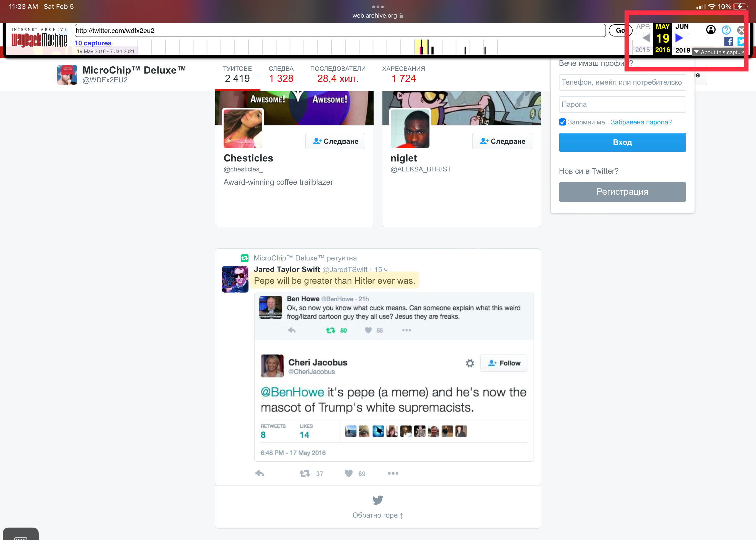This screenshot has height=540, width=756.
Task: Open Забравена парола? link
Action: (641, 122)
